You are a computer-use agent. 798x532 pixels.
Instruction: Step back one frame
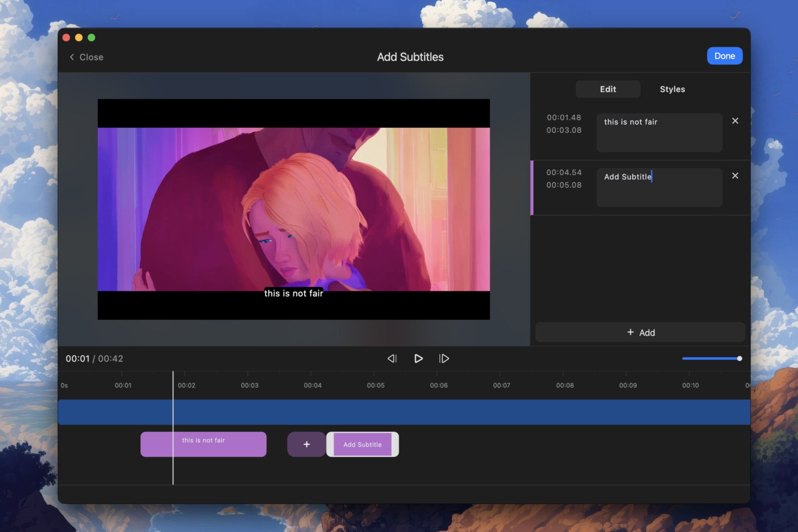tap(392, 359)
